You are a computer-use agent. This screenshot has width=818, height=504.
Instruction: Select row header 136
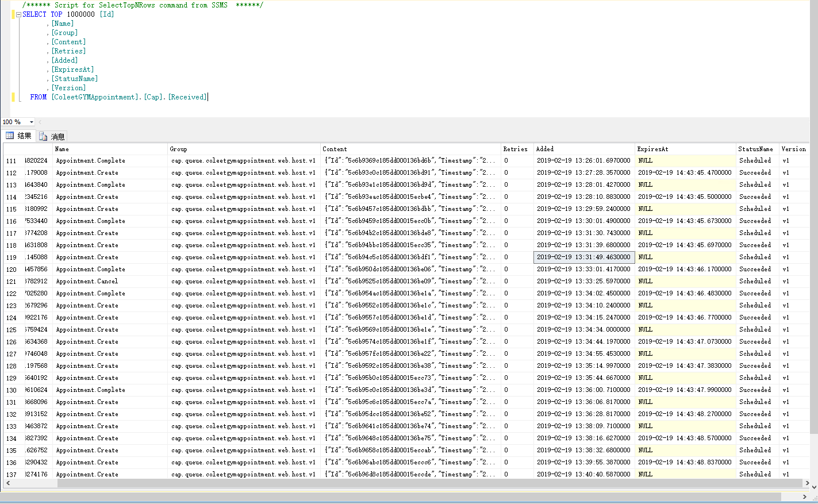point(13,463)
